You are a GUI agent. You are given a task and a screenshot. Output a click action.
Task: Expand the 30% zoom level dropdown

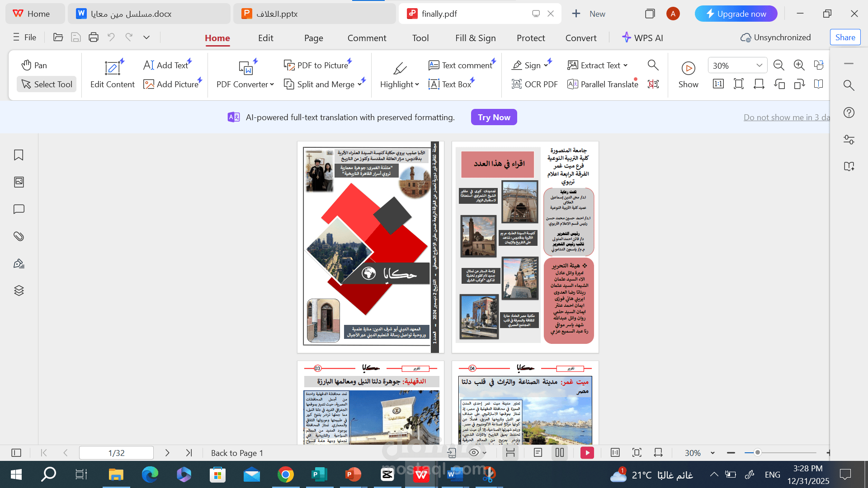coord(759,66)
